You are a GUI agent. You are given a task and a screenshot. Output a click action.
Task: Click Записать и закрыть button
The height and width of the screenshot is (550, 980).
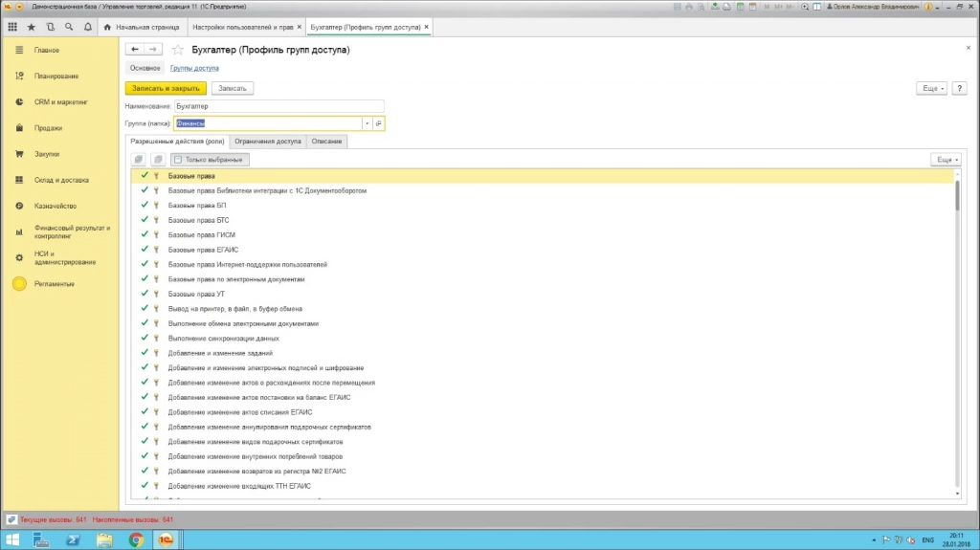(166, 88)
